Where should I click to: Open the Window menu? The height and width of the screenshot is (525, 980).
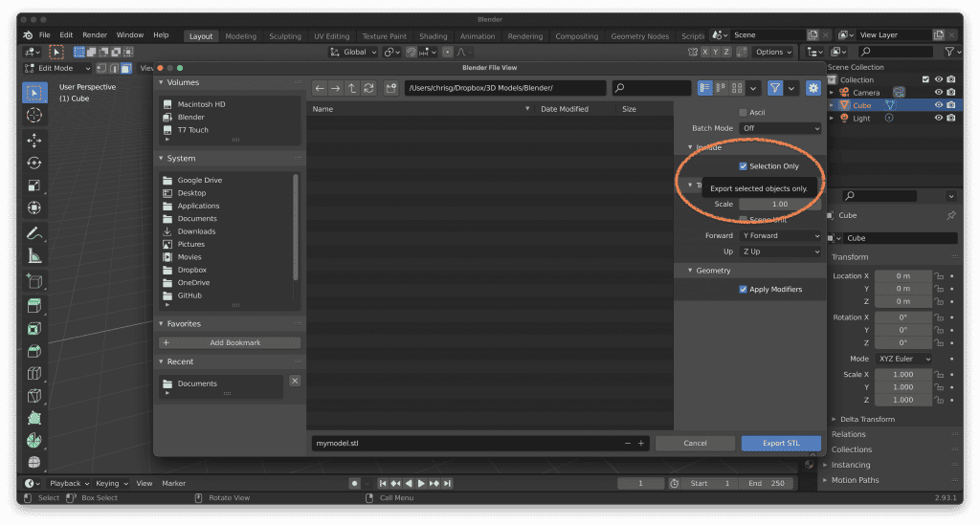point(130,35)
